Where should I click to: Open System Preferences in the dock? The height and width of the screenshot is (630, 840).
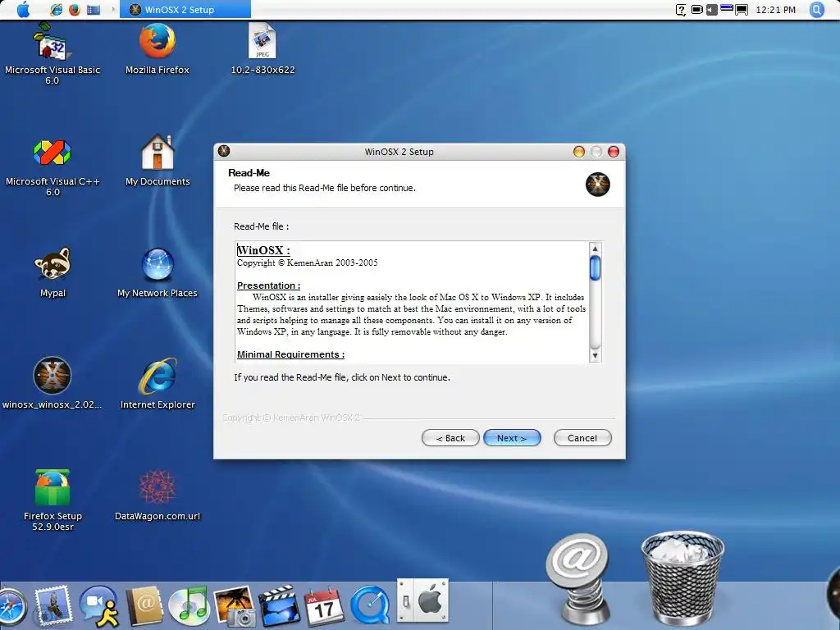(422, 600)
